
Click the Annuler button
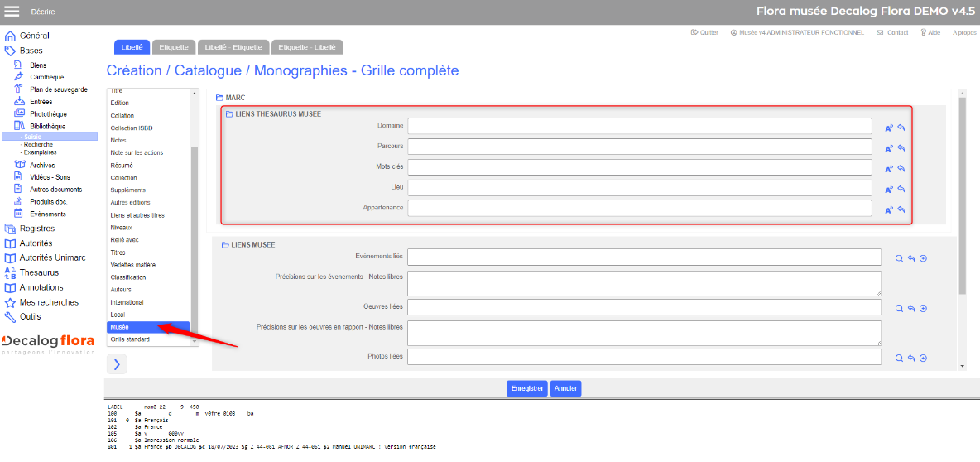565,388
